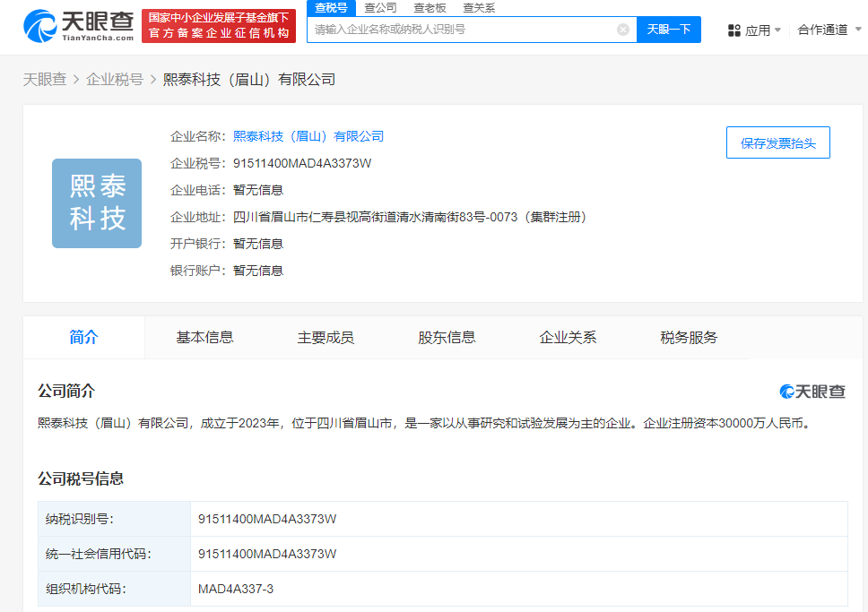Viewport: 868px width, 612px height.
Task: Clear the search field with the X icon
Action: pos(623,30)
